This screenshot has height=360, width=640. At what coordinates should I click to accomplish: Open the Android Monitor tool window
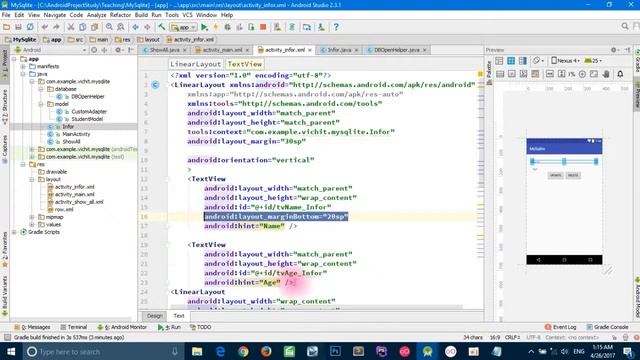click(x=122, y=327)
